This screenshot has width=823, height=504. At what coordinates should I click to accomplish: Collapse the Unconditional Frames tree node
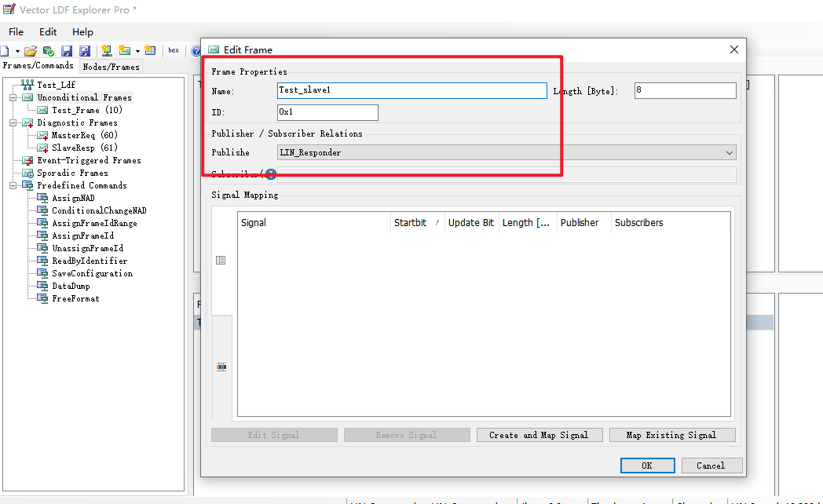[13, 97]
